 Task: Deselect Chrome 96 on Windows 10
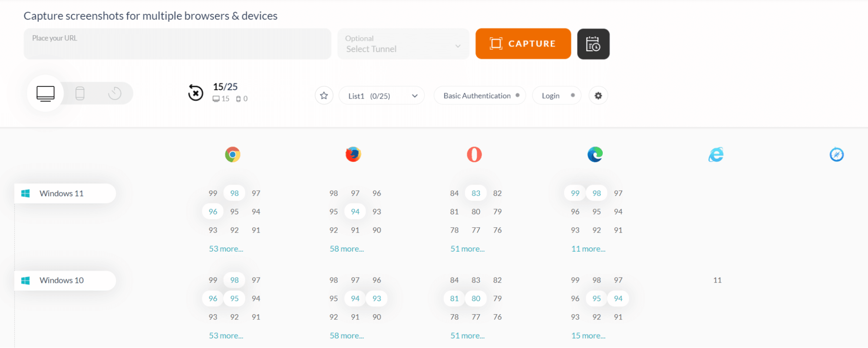coord(213,299)
